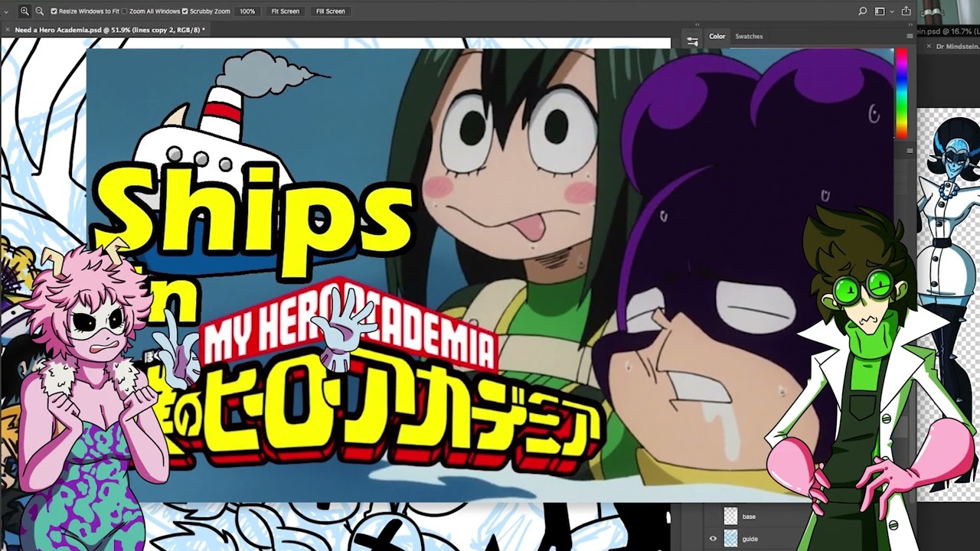Screen dimensions: 980x551
Task: Select the layer named guide
Action: tap(750, 539)
